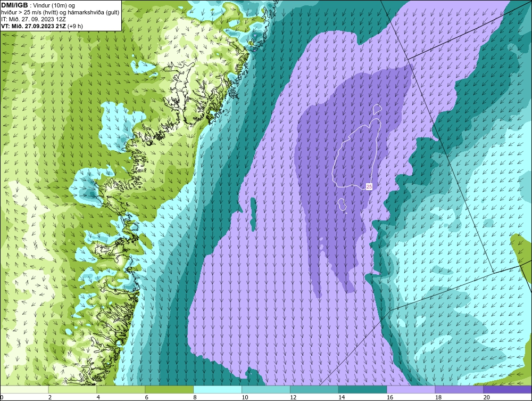Click the scale label 16

tap(389, 397)
